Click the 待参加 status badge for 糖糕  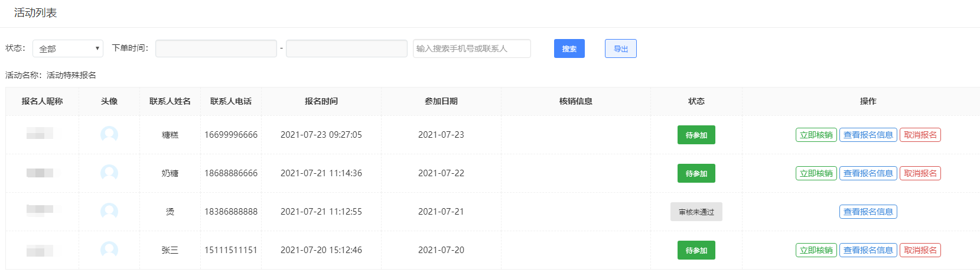(696, 135)
